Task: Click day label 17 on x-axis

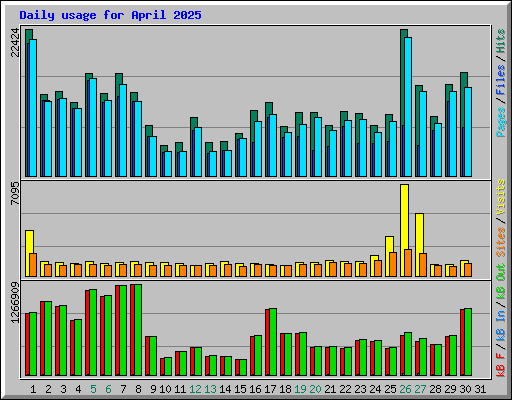Action: pos(270,389)
